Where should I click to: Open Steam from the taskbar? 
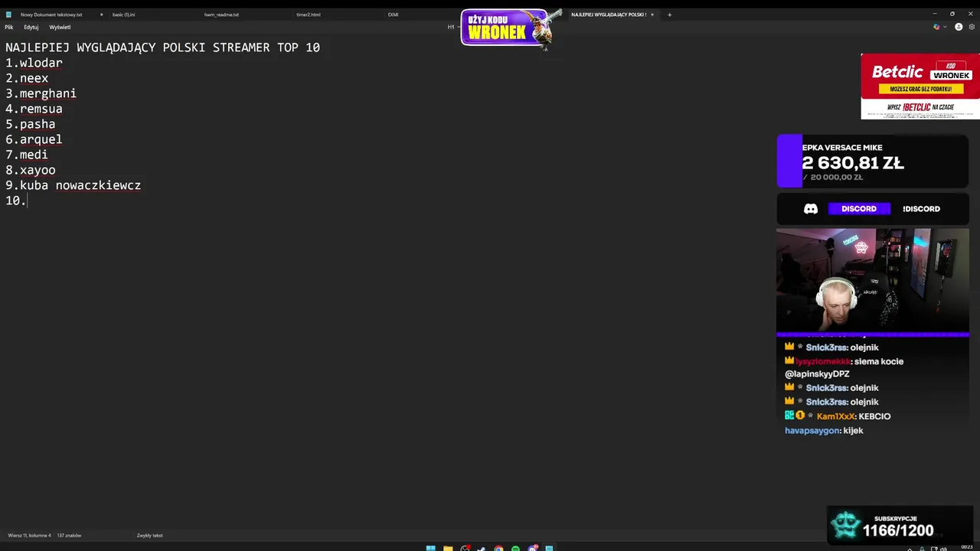point(481,548)
